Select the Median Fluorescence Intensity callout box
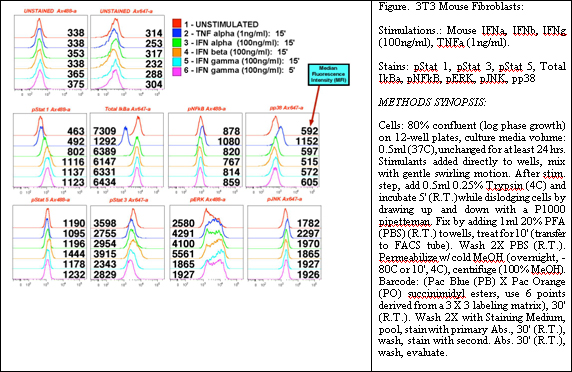572x372 pixels. 329,75
